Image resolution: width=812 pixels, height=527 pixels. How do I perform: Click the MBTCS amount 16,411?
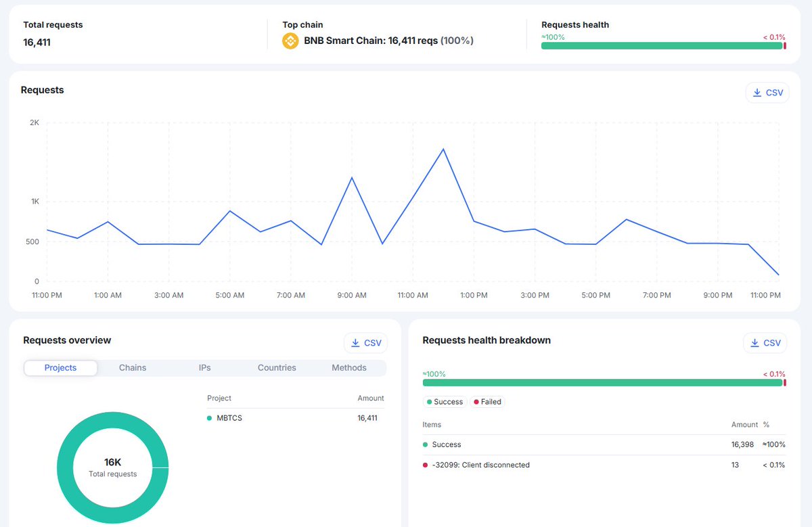(367, 418)
